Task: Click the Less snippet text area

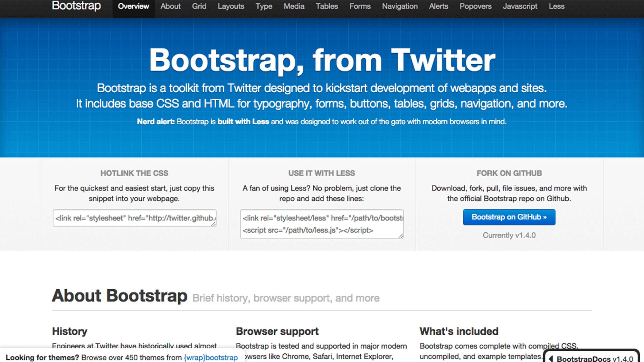Action: (x=321, y=224)
